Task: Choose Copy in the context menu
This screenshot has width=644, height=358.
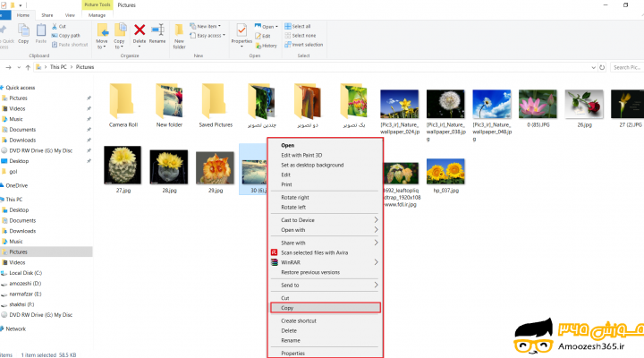Action: (x=326, y=308)
